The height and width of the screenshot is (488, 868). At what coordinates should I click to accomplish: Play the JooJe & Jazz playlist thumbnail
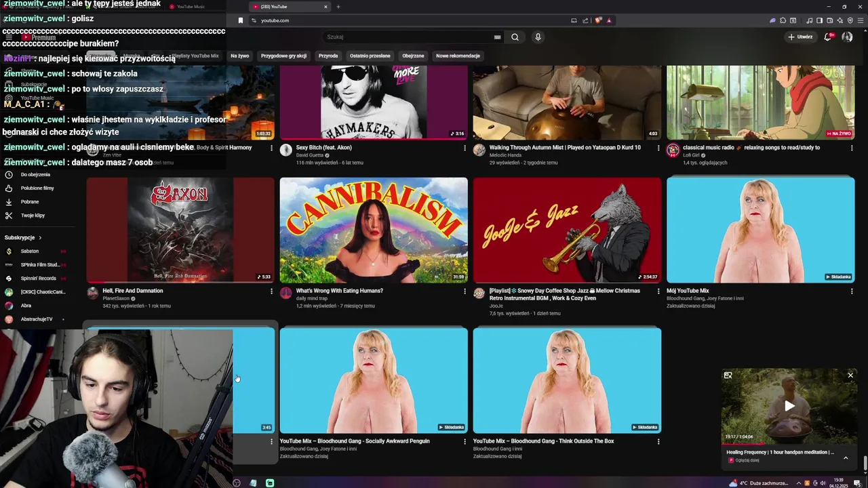(567, 230)
